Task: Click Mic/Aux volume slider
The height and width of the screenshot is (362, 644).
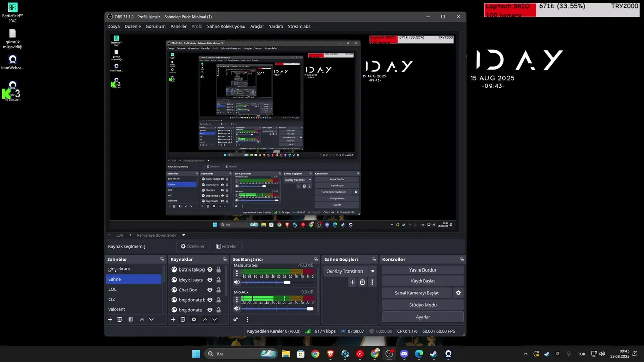Action: [x=278, y=308]
